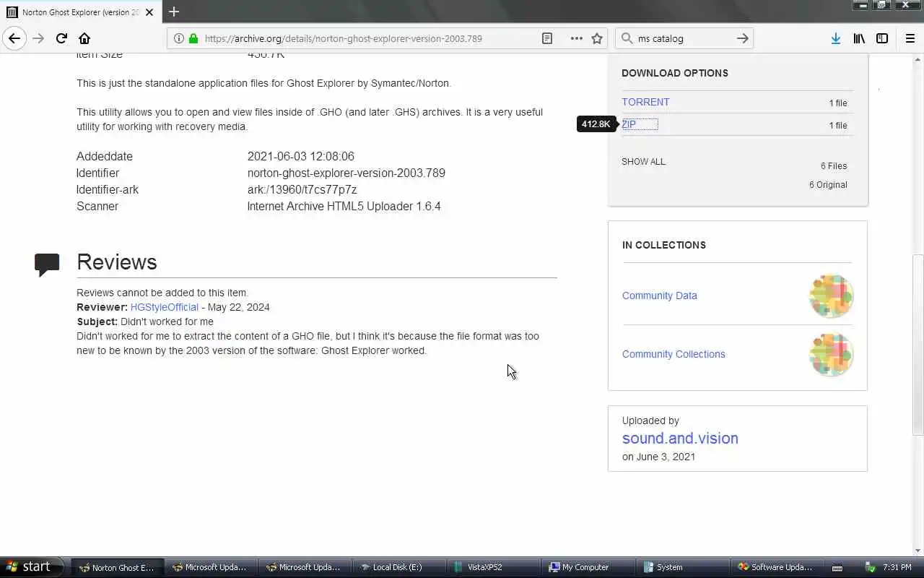Open the TORRENT download link
924x578 pixels.
point(645,102)
